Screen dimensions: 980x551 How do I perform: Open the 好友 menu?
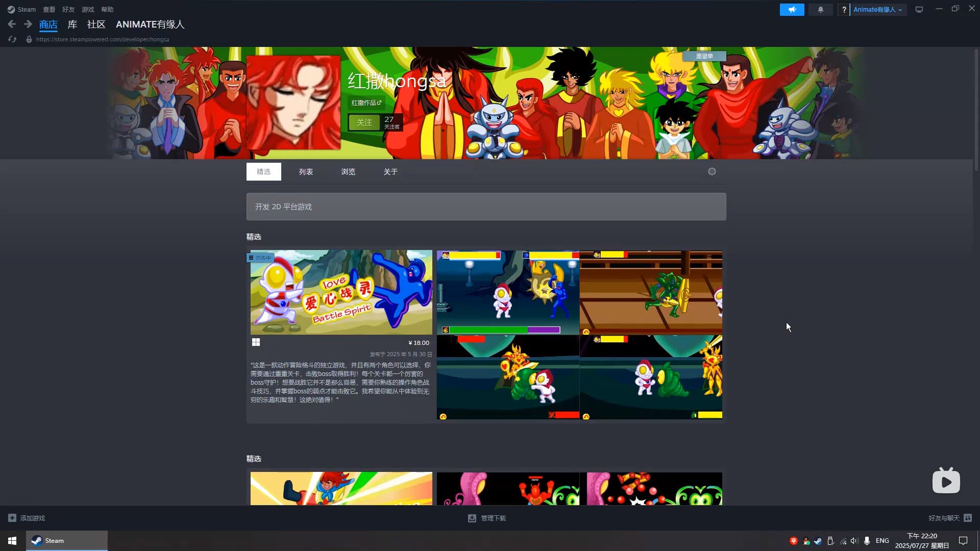pos(68,9)
